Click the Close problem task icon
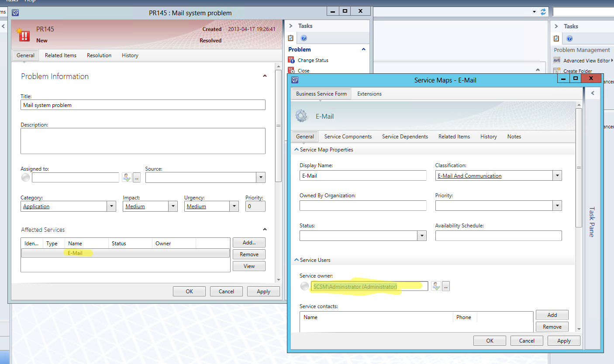The width and height of the screenshot is (614, 364). tap(292, 70)
